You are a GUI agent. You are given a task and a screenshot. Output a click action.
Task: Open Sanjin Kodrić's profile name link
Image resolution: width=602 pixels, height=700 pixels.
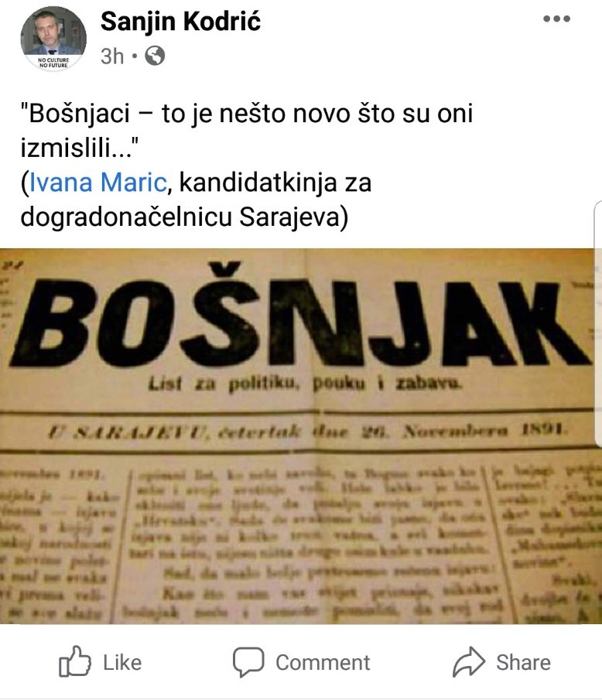point(180,21)
